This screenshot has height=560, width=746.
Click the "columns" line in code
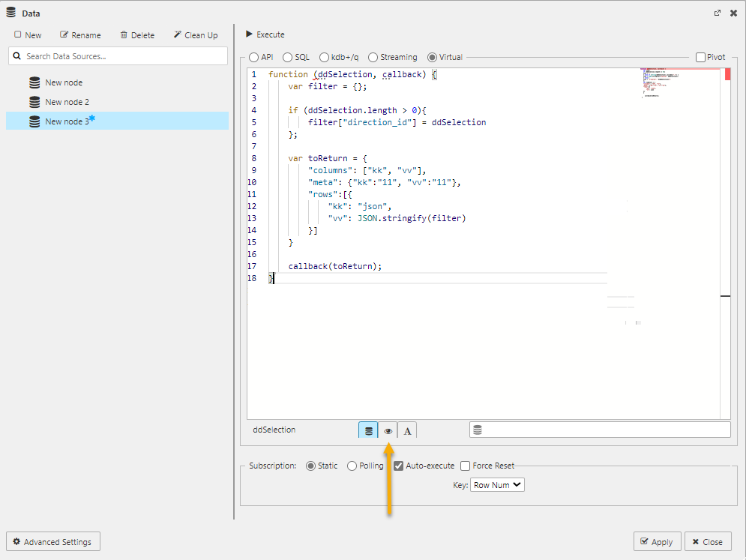(367, 170)
